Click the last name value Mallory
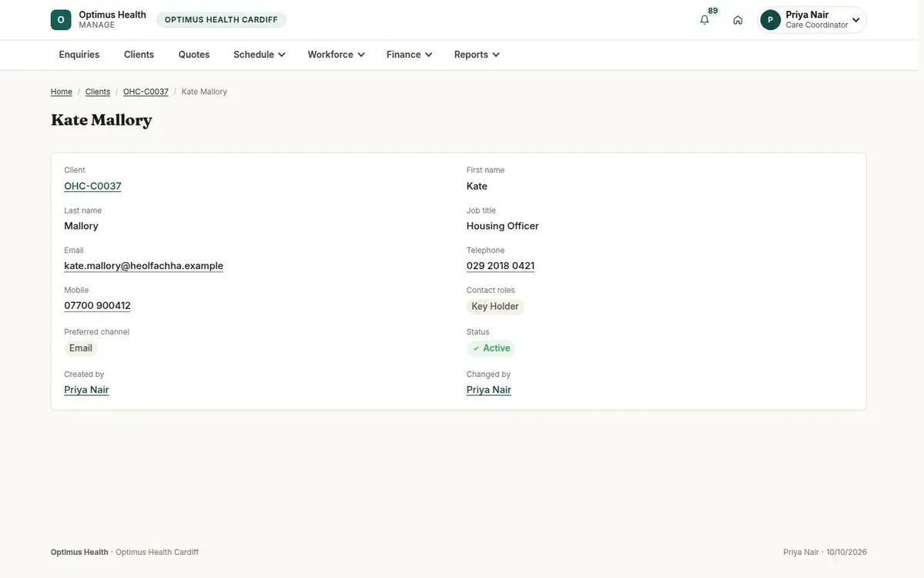Screen dimensions: 924x578 81,226
